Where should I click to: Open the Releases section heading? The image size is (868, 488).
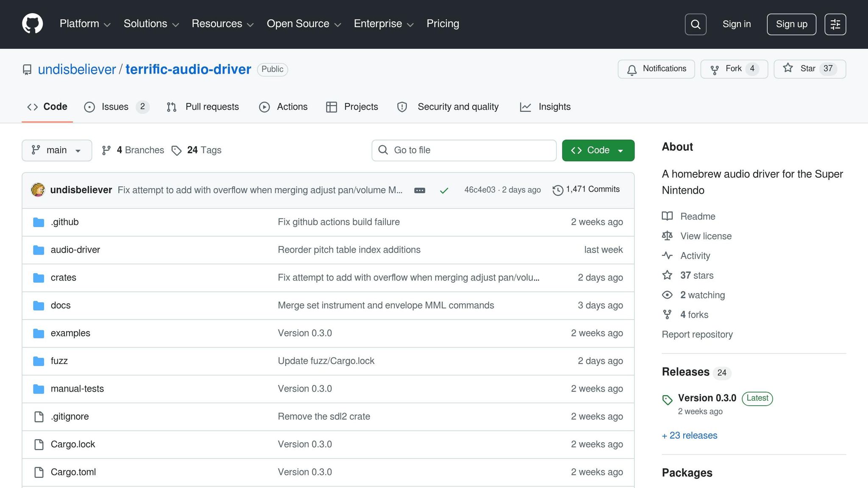(685, 372)
